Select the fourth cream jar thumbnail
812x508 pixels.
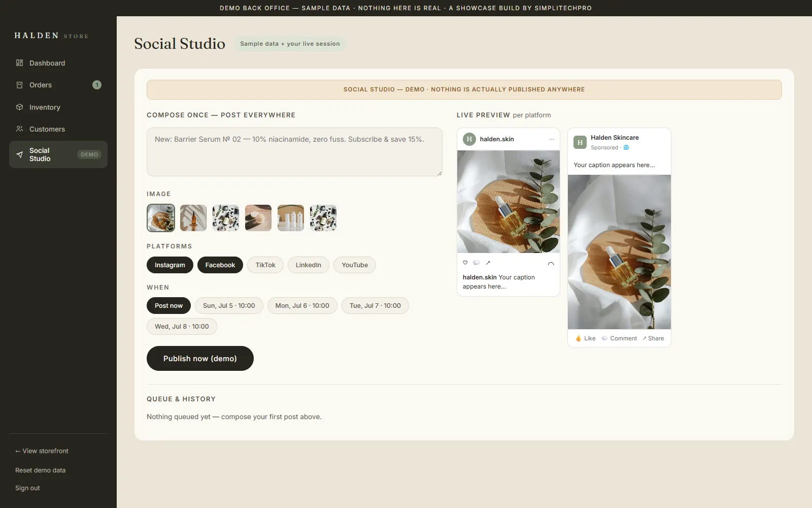coord(258,218)
